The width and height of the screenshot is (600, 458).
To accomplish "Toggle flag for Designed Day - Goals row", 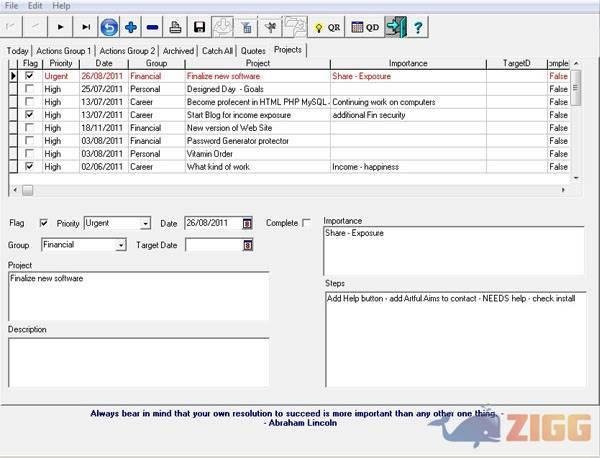I will [30, 88].
